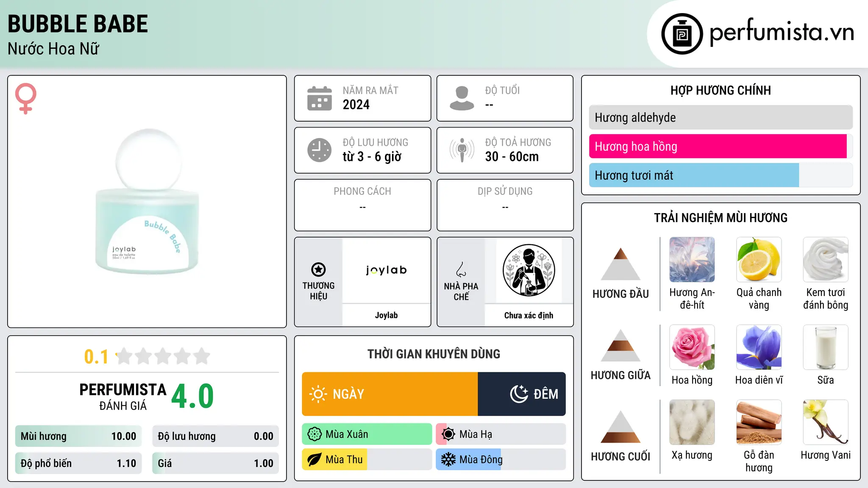
Task: Select the Hoa diên vĩ iris image
Action: point(759,347)
